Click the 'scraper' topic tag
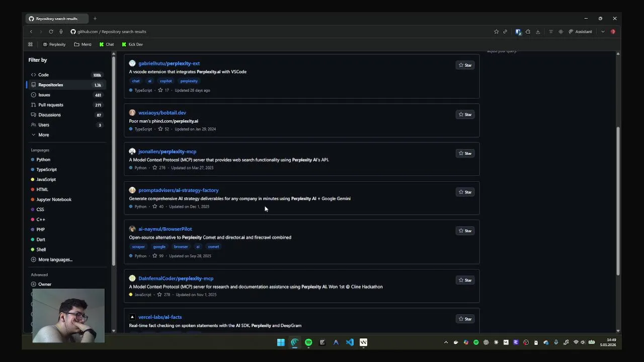Image resolution: width=644 pixels, height=362 pixels. pyautogui.click(x=138, y=247)
